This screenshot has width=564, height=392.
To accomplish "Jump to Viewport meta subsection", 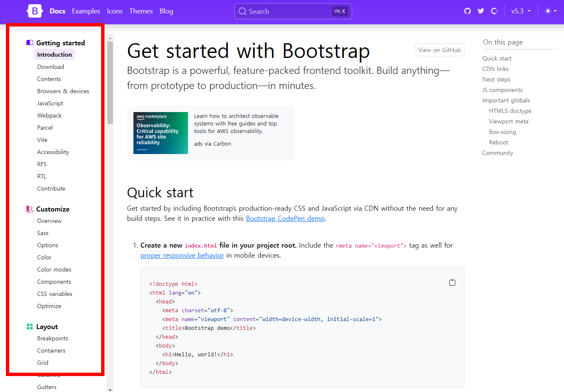I will pos(508,121).
